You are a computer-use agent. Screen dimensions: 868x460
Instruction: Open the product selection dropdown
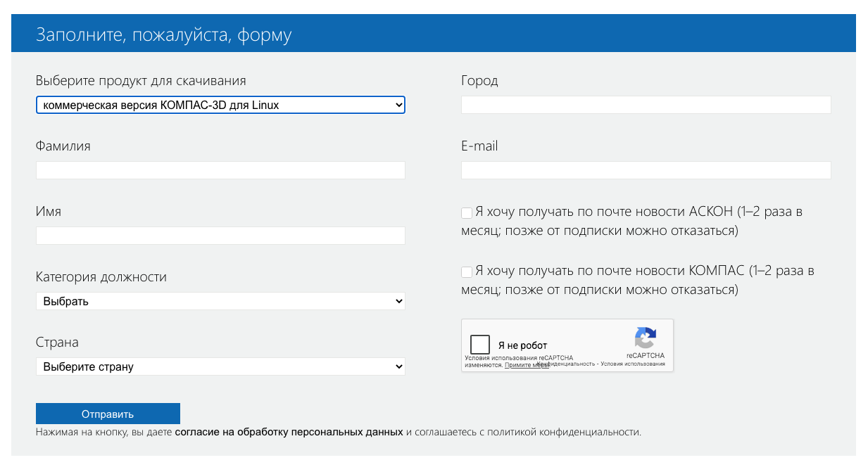point(220,106)
